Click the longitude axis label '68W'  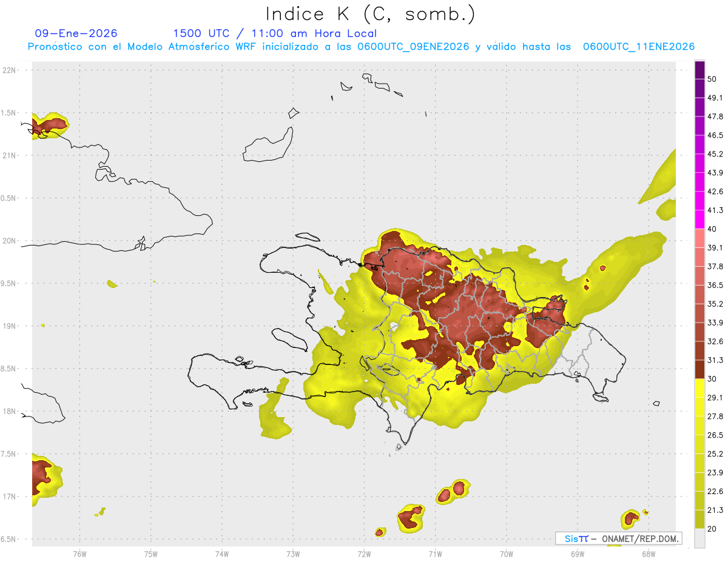(x=648, y=554)
